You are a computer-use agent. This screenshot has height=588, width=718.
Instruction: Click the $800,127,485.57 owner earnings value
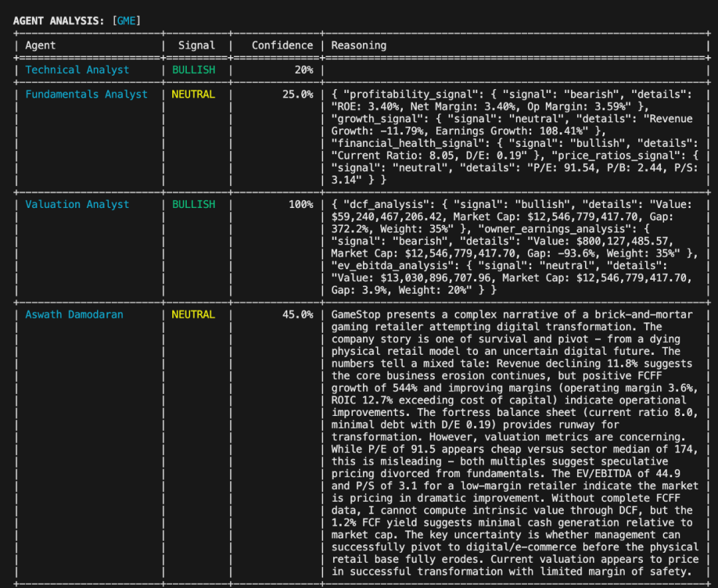pyautogui.click(x=622, y=241)
